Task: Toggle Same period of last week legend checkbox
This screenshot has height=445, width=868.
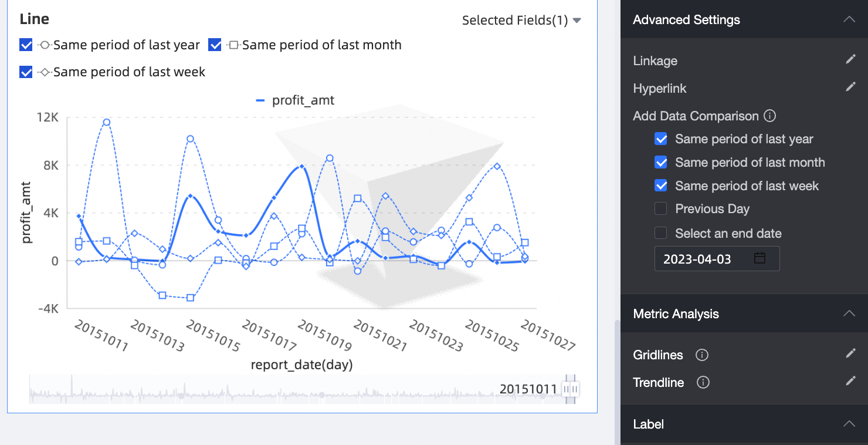Action: pyautogui.click(x=26, y=72)
